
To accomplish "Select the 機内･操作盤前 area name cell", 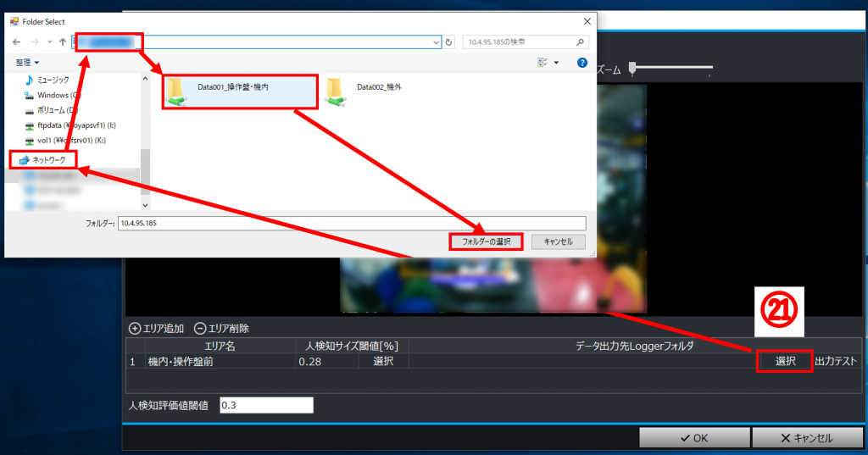I will tap(220, 362).
